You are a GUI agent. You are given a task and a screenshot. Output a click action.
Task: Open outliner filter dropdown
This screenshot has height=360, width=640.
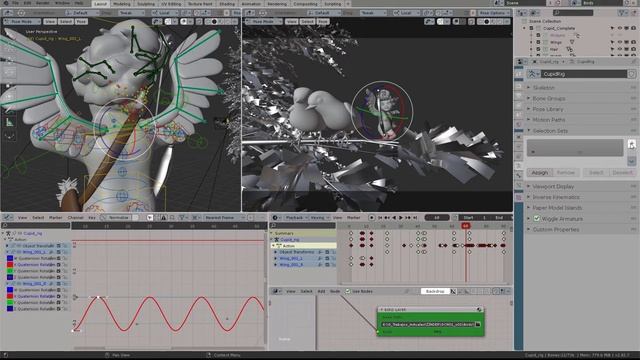[623, 13]
